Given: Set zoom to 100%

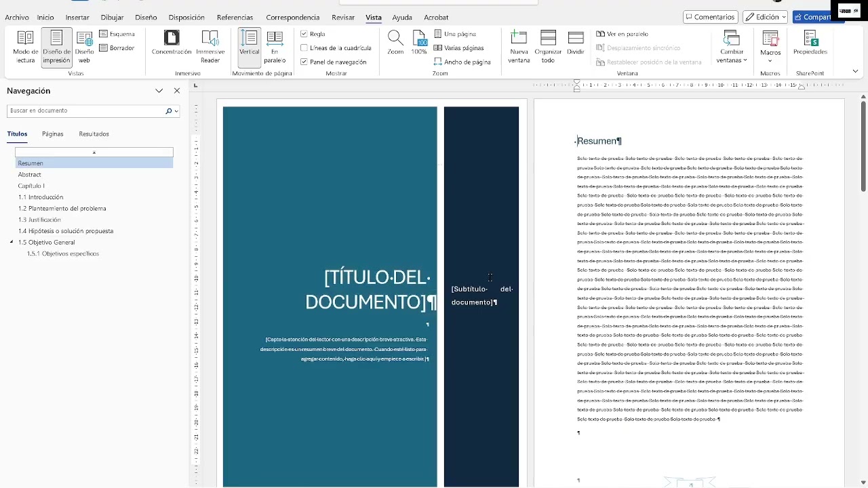Looking at the screenshot, I should [x=419, y=43].
